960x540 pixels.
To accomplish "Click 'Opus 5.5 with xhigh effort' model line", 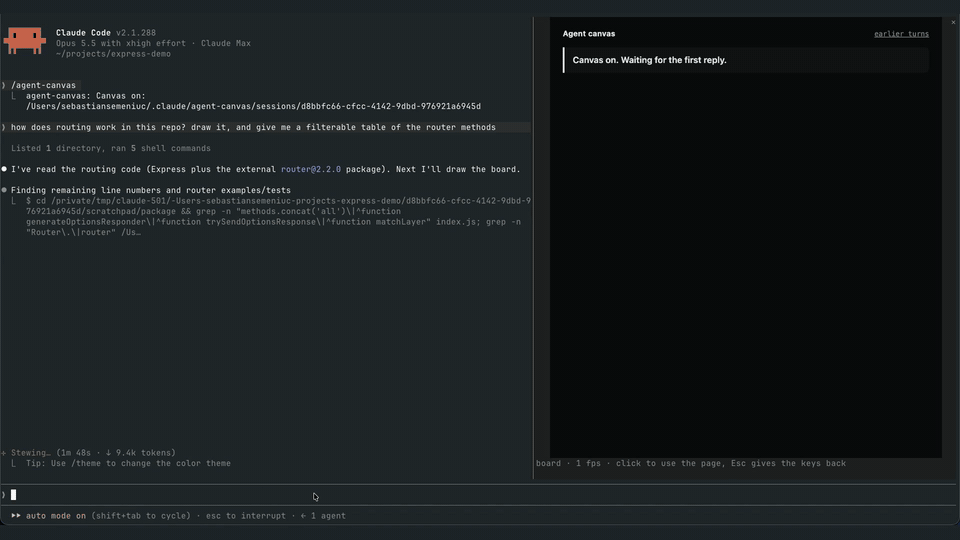I will click(x=153, y=43).
